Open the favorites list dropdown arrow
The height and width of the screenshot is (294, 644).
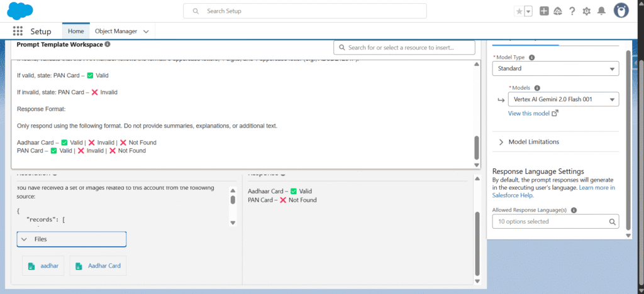click(x=528, y=11)
